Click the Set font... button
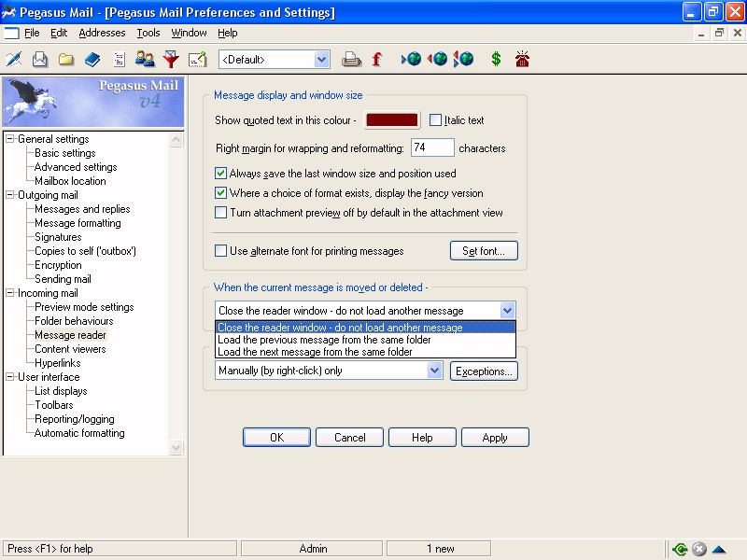This screenshot has width=747, height=560. 484,250
